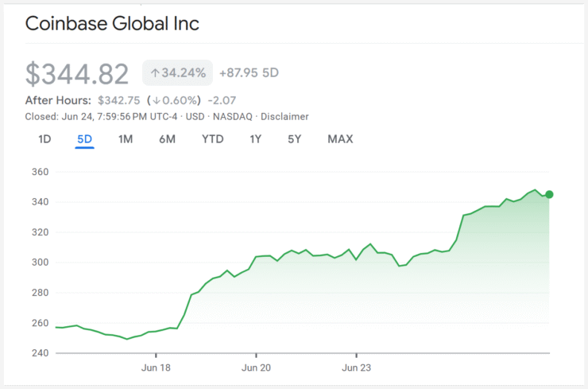Show the 1Y chart range
588x389 pixels.
pos(255,139)
